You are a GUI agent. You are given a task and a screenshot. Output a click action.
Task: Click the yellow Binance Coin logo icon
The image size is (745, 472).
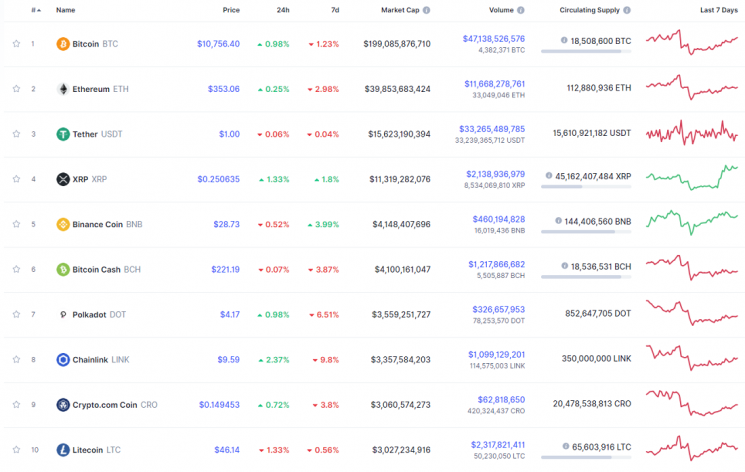[x=63, y=224]
